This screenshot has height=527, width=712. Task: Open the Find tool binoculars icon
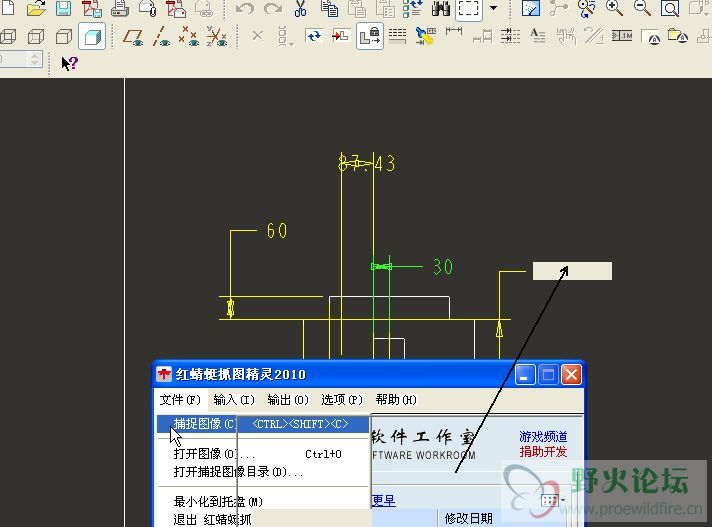click(x=440, y=8)
